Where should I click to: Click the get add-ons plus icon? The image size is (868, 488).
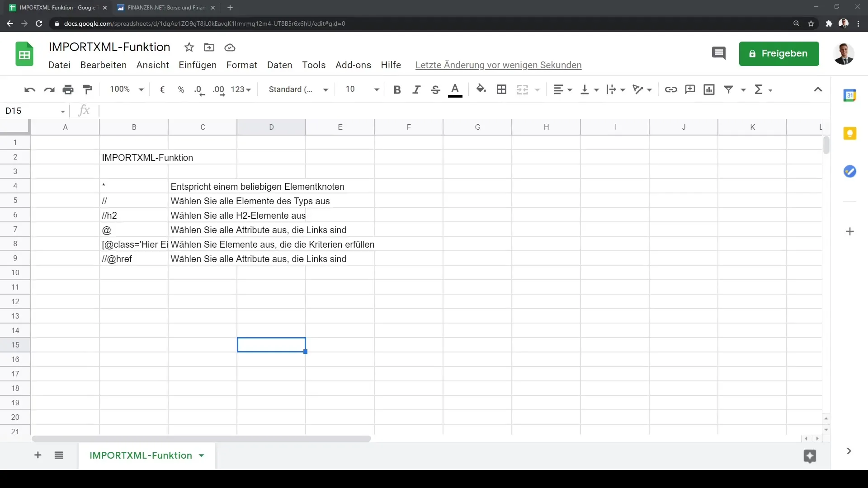coord(850,231)
